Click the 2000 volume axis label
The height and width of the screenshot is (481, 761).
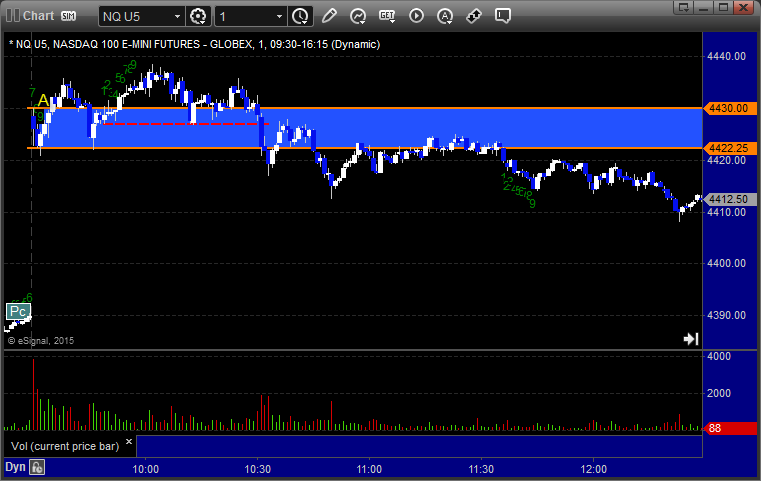(x=719, y=394)
